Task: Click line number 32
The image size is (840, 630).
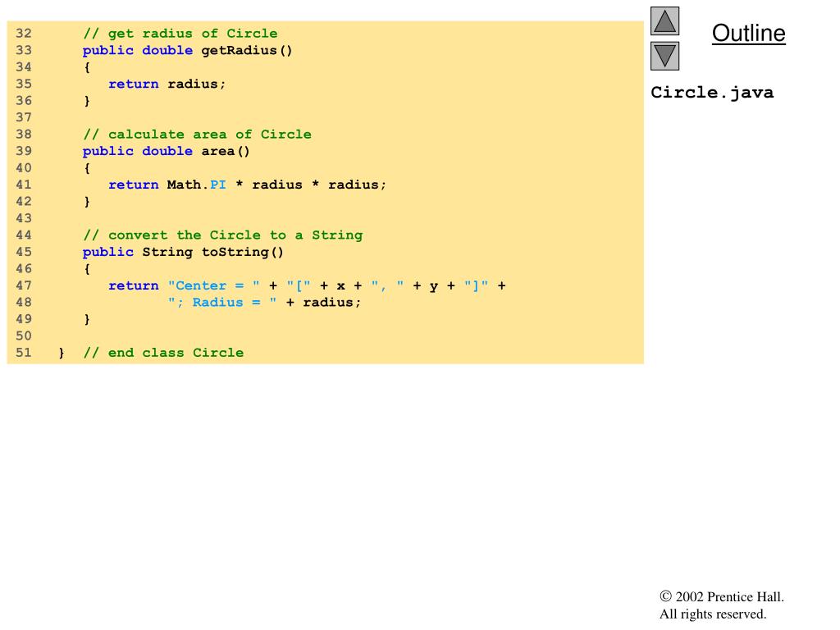Action: point(24,33)
